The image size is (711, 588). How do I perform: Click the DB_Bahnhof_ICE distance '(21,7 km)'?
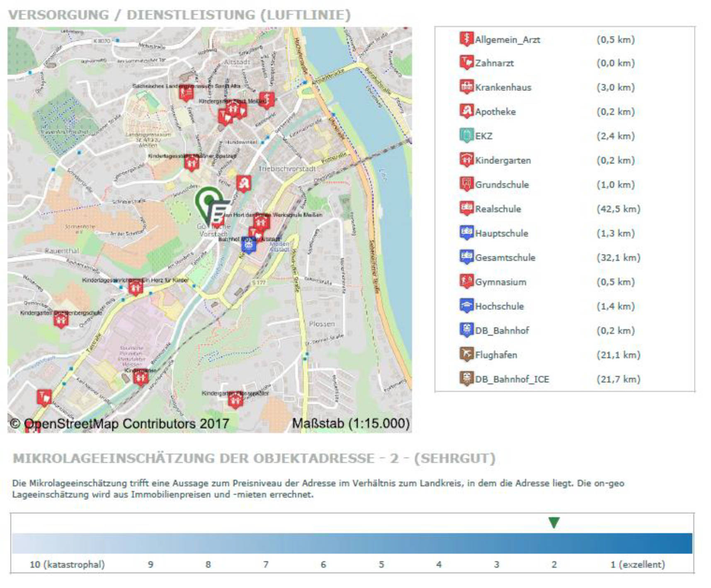618,379
